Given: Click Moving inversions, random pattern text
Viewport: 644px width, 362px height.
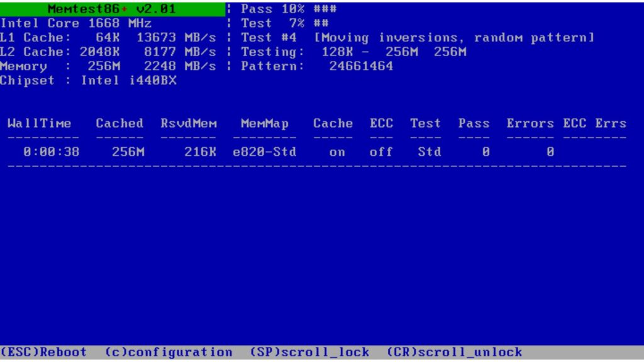Looking at the screenshot, I should pyautogui.click(x=454, y=37).
